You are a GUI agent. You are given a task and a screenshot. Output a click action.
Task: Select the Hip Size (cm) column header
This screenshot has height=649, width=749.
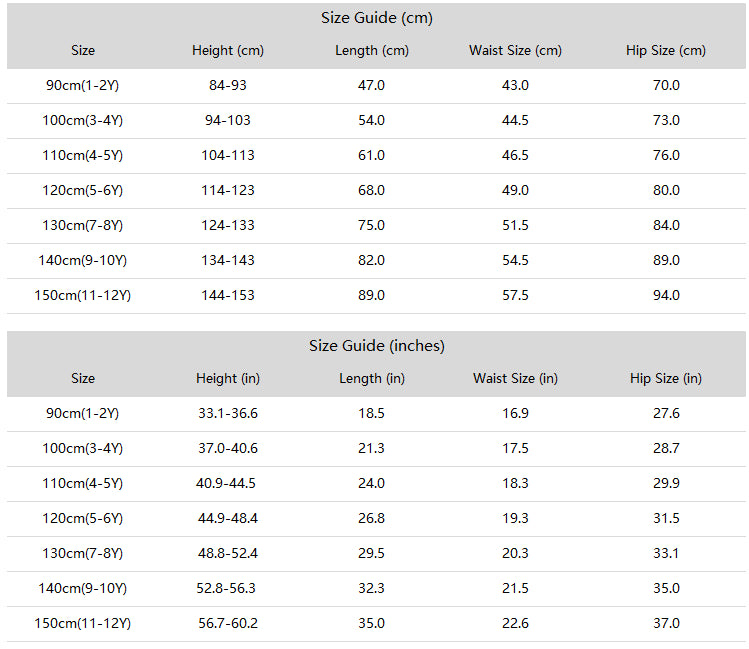click(x=666, y=51)
